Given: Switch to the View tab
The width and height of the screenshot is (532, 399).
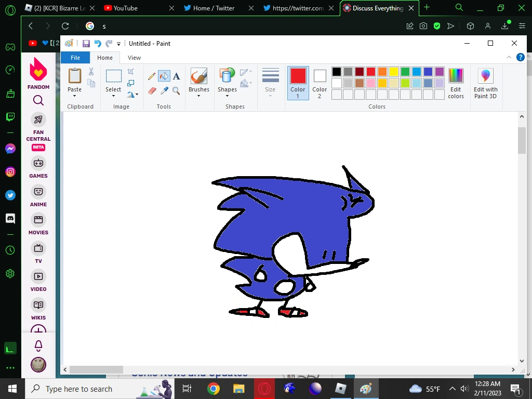Looking at the screenshot, I should tap(134, 58).
